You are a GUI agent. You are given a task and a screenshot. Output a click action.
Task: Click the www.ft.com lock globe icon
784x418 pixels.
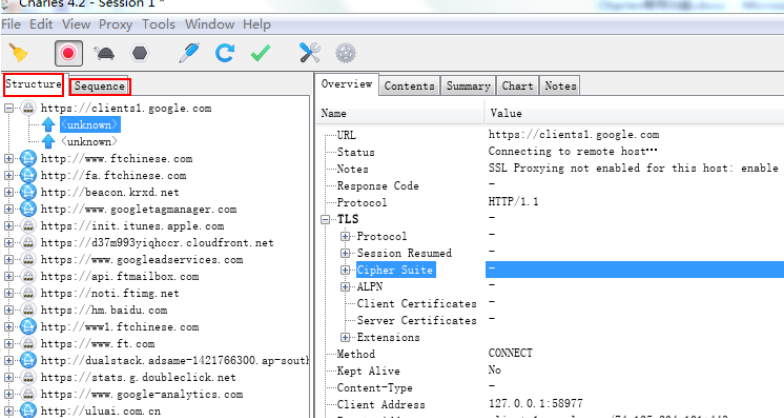(28, 344)
